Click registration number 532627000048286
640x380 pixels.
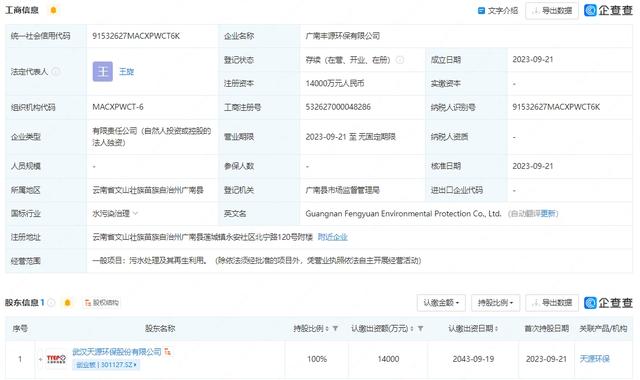338,107
